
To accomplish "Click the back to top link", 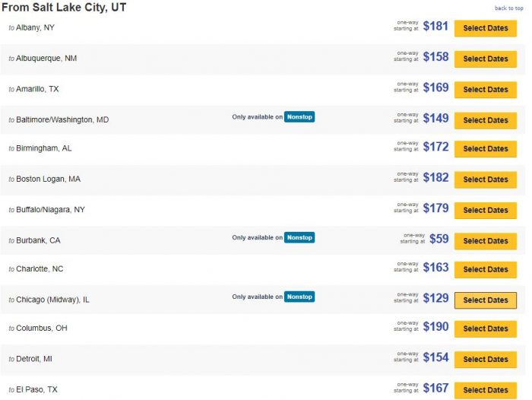I will [x=508, y=8].
